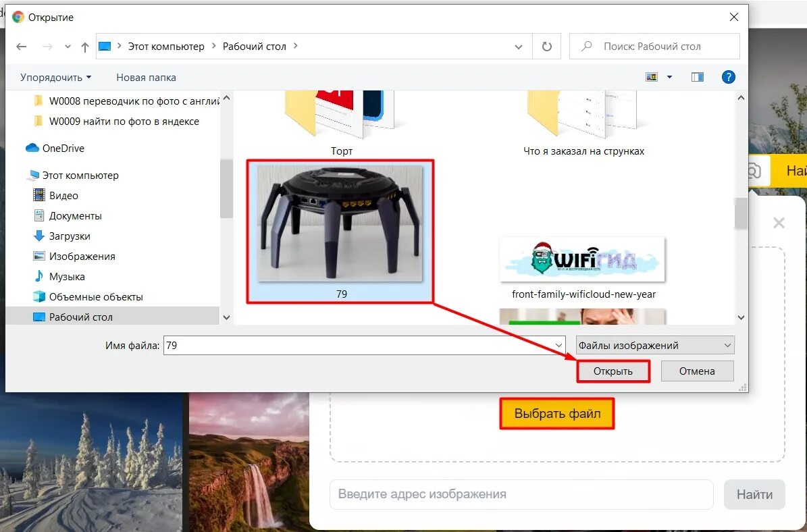Select folder 'Что я заказал на струнках'
Viewport: 807px width, 532px height.
click(x=583, y=124)
